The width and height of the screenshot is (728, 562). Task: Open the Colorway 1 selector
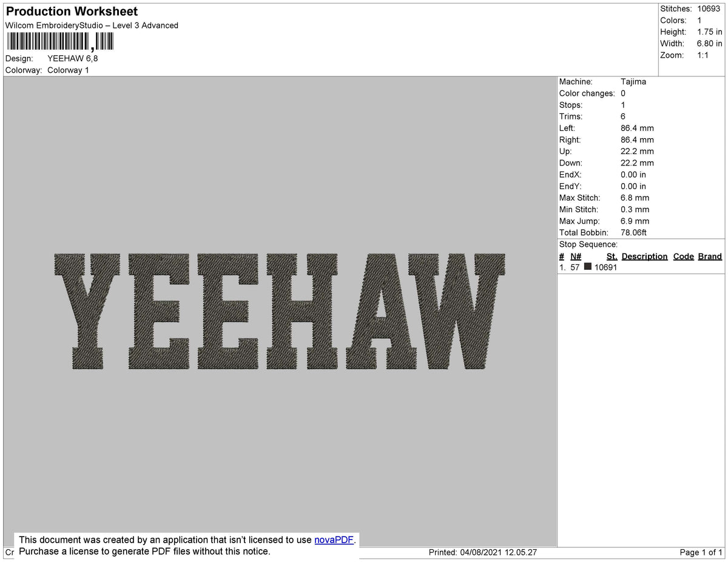(68, 70)
